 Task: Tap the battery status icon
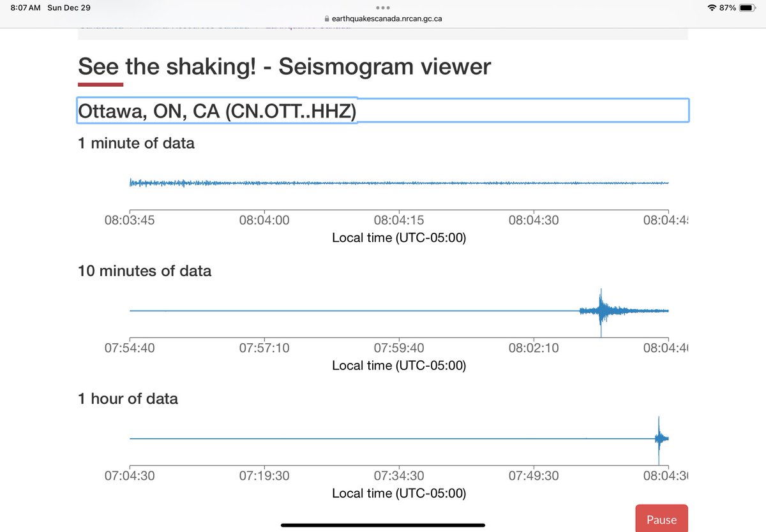pos(747,8)
